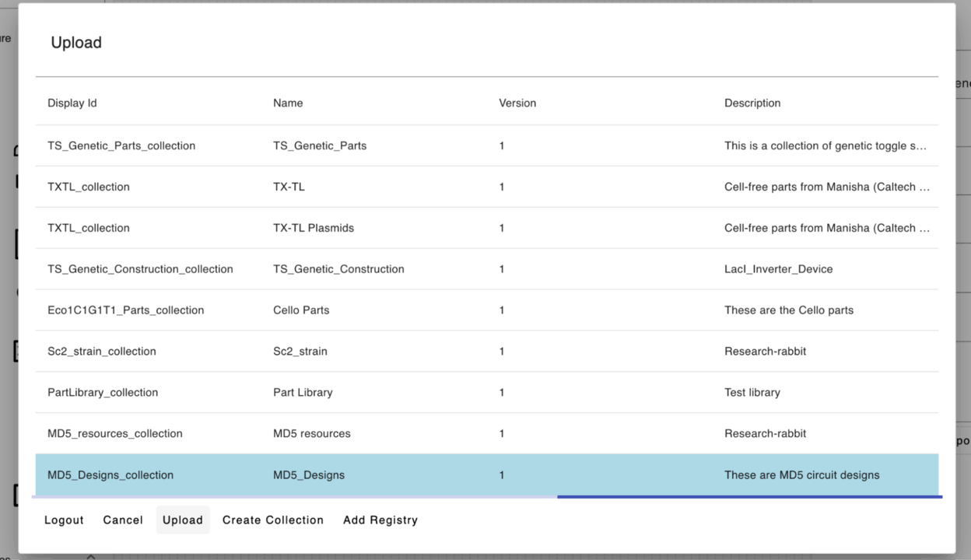Select PartLibrary_collection row

coord(487,393)
